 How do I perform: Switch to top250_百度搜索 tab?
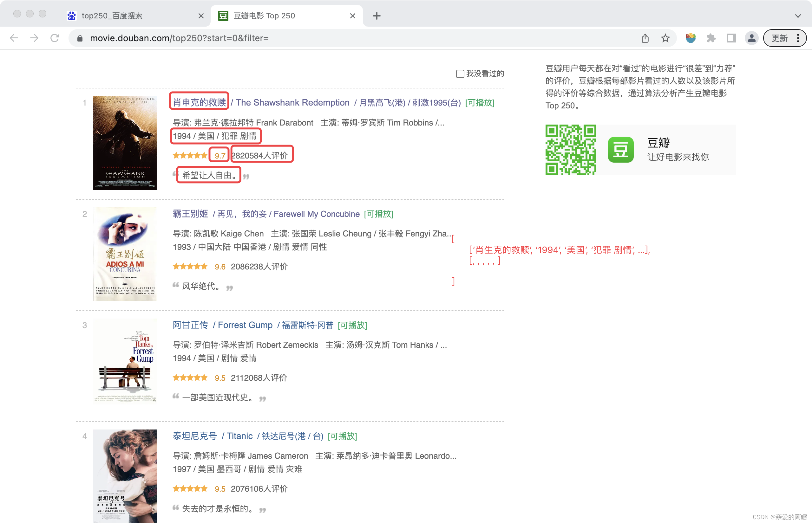(112, 16)
